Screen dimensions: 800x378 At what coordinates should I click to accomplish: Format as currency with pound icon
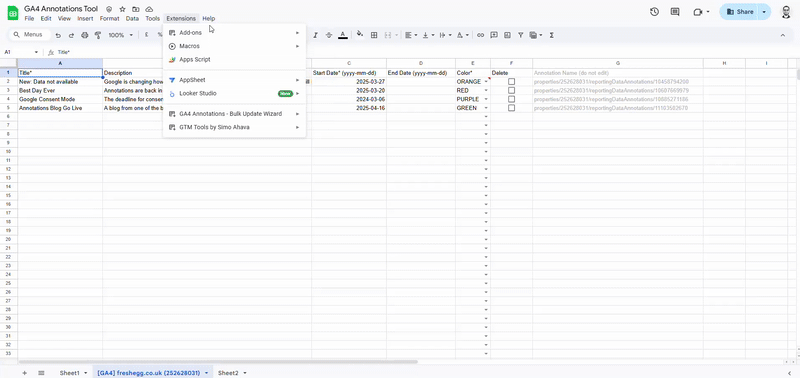coord(146,35)
